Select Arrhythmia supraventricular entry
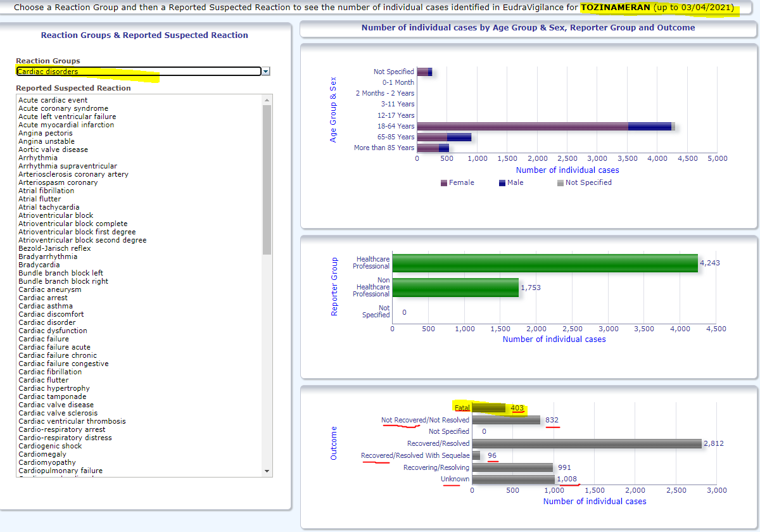This screenshot has height=532, width=760. [68, 166]
